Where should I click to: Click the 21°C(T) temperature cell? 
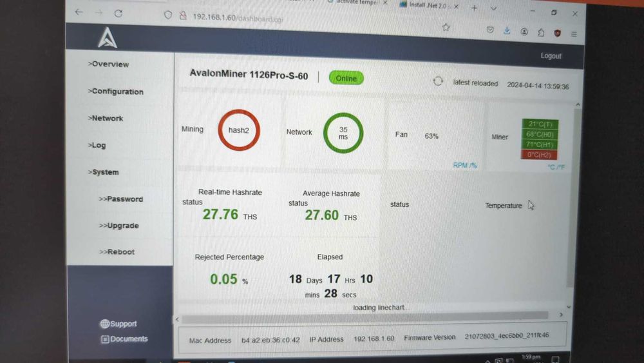coord(540,124)
